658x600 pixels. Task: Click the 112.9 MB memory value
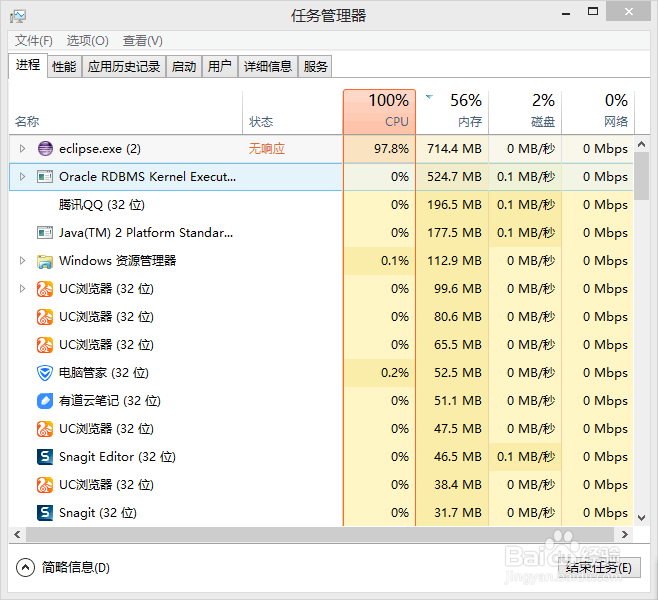(454, 261)
